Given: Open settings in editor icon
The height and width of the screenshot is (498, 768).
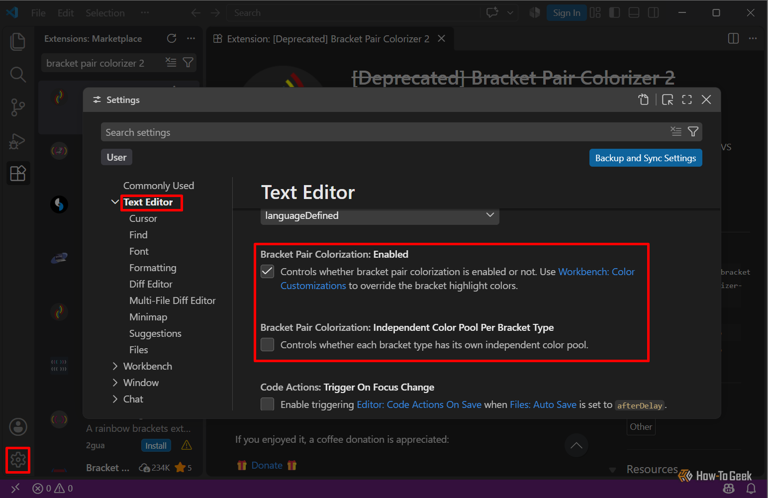Looking at the screenshot, I should (667, 100).
